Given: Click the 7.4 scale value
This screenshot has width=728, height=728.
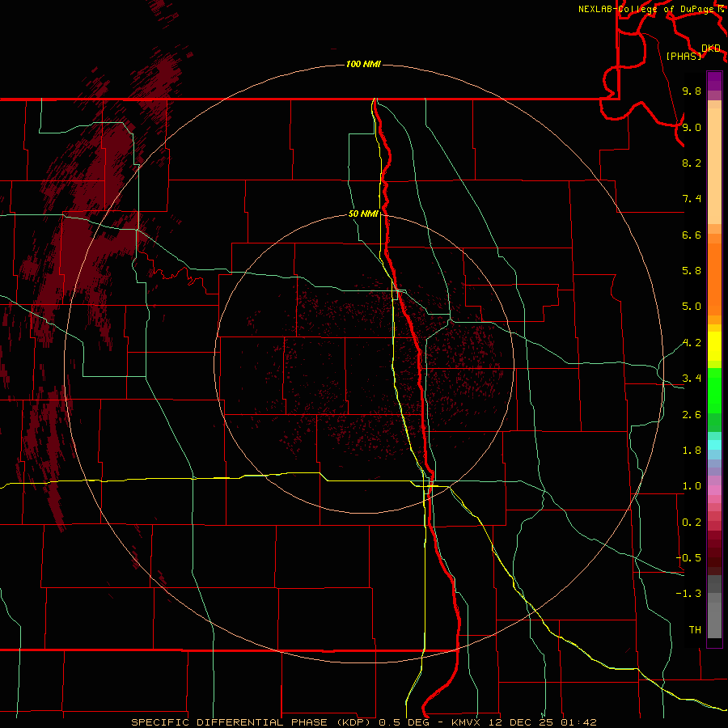Looking at the screenshot, I should pos(692,199).
